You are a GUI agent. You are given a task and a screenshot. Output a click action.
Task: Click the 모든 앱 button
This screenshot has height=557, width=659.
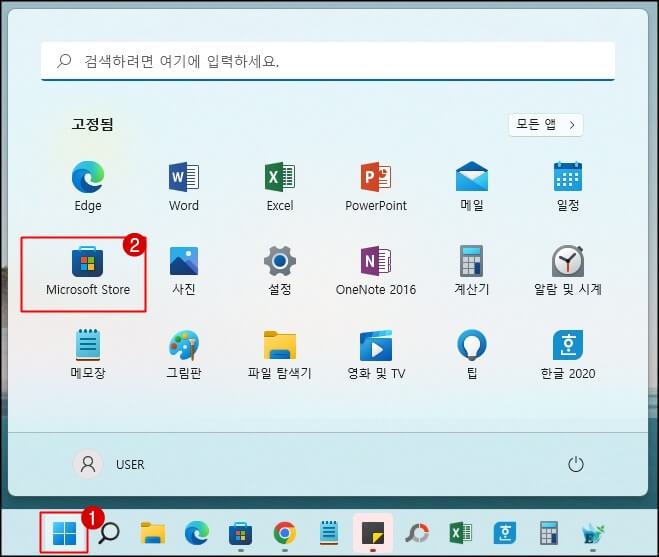[546, 125]
